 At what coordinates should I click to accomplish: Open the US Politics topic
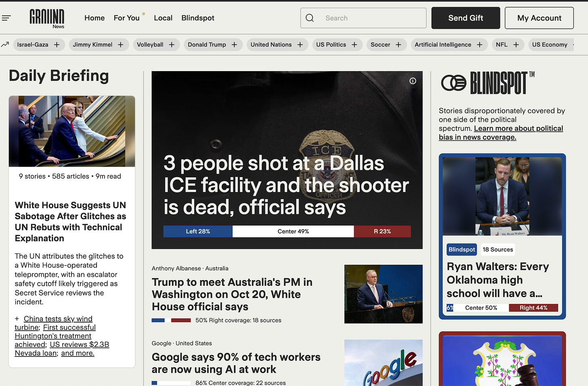(x=331, y=44)
